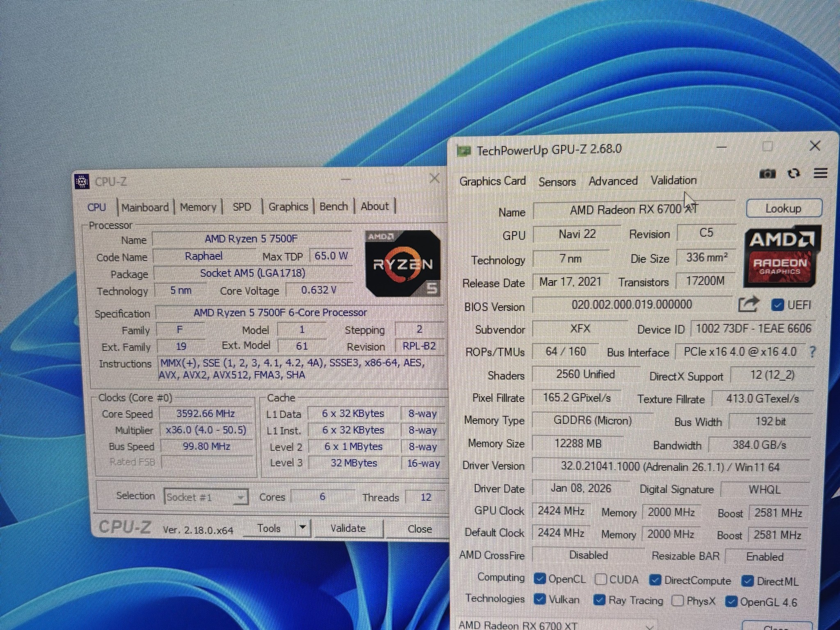
Task: Switch to the Sensors tab in GPU-Z
Action: [557, 182]
